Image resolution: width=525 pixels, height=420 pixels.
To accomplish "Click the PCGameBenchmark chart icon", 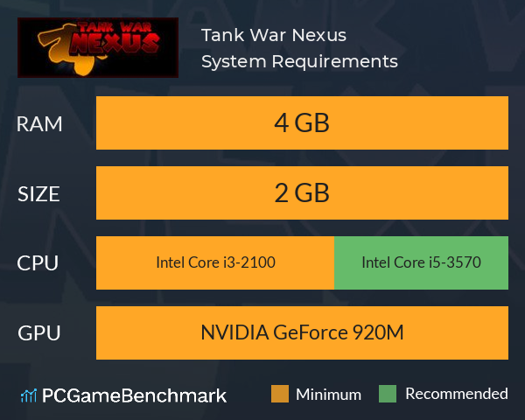I will 29,395.
